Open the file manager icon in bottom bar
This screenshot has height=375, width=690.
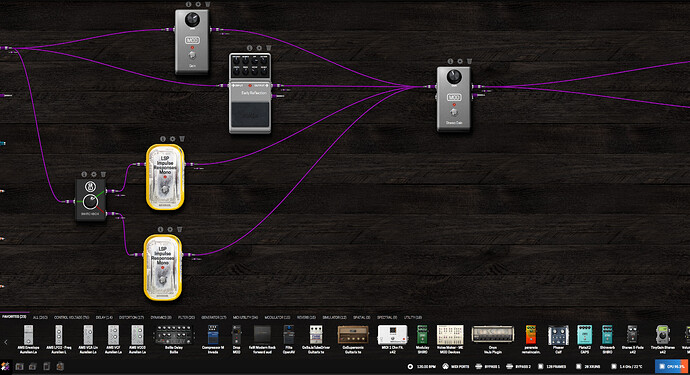pos(47,366)
